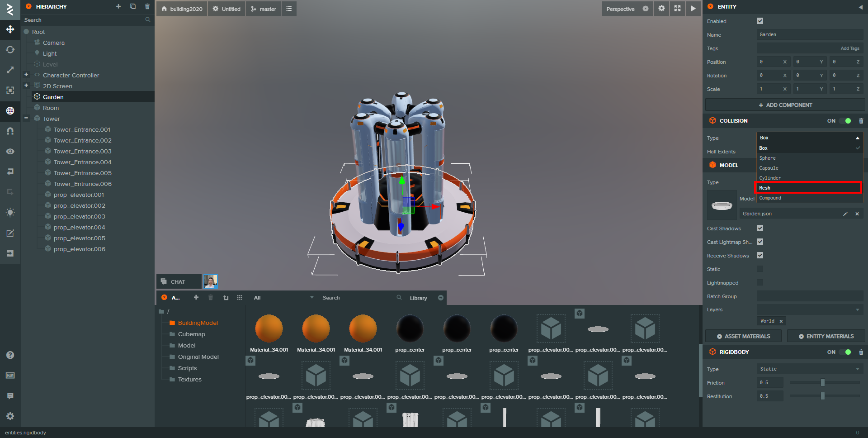
Task: Click the Hierarchy Search field
Action: [x=87, y=20]
